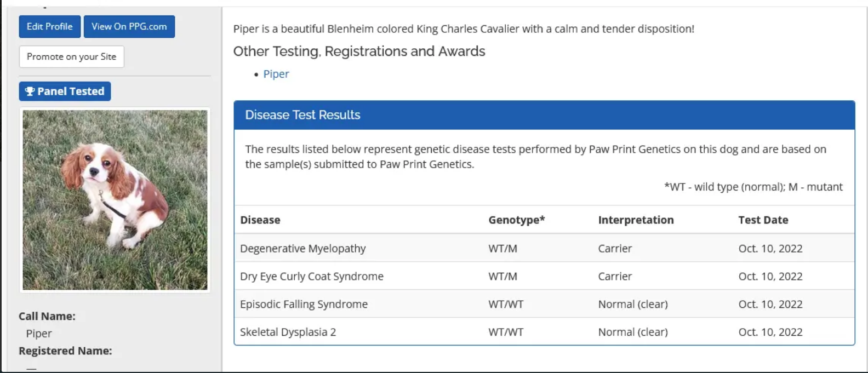This screenshot has height=373, width=868.
Task: Click the trophy icon on Panel Tested
Action: (30, 91)
